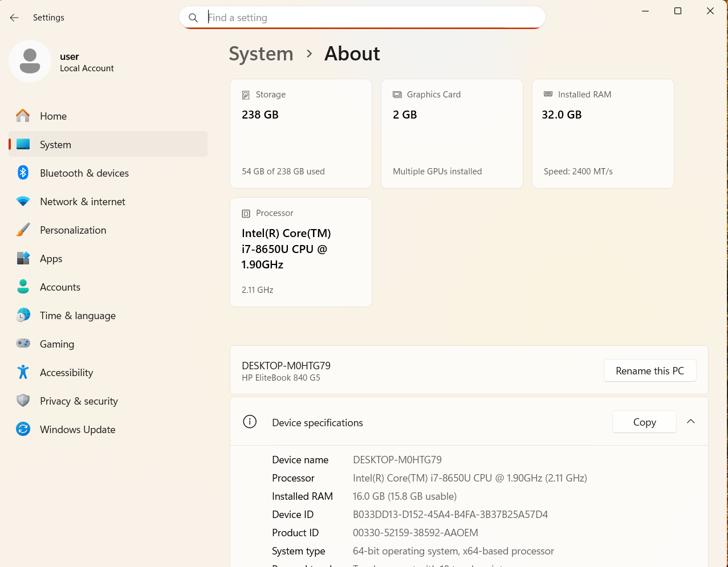Click the Home icon in sidebar
This screenshot has height=567, width=728.
click(x=23, y=116)
